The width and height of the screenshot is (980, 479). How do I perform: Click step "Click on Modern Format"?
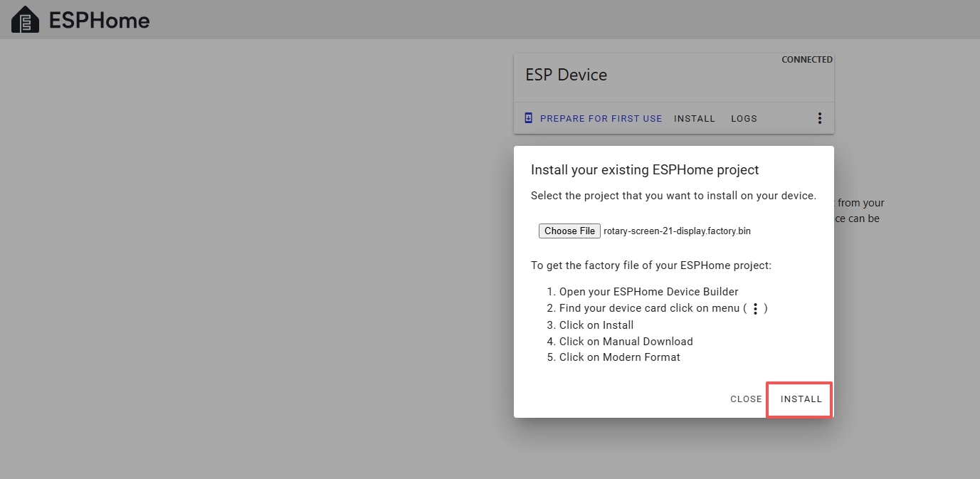[619, 357]
